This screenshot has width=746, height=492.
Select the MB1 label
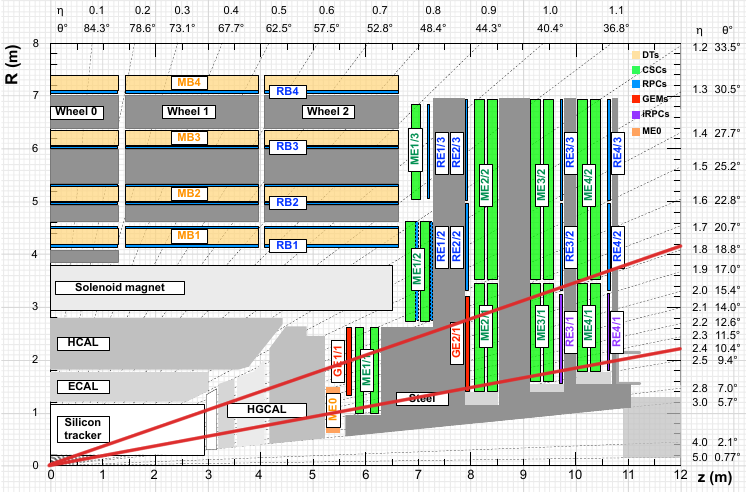pyautogui.click(x=189, y=236)
